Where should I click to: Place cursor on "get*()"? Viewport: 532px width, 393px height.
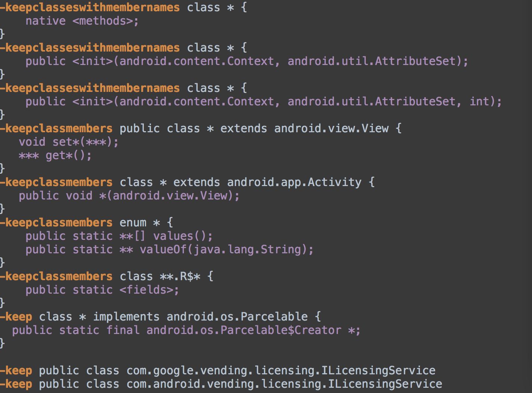[x=65, y=155]
